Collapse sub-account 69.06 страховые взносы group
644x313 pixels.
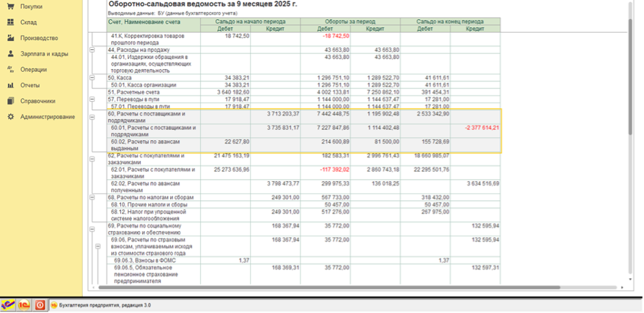click(x=98, y=247)
